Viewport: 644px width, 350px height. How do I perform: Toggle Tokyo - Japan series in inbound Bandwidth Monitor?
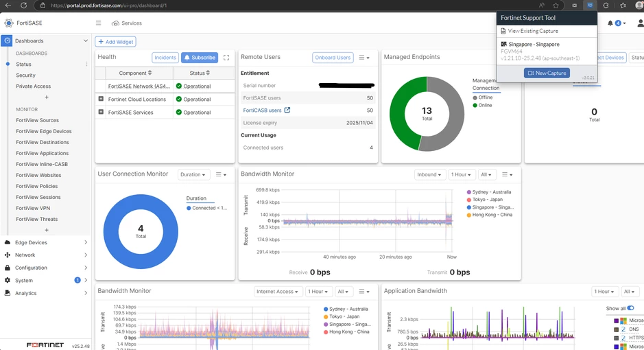[x=485, y=199]
